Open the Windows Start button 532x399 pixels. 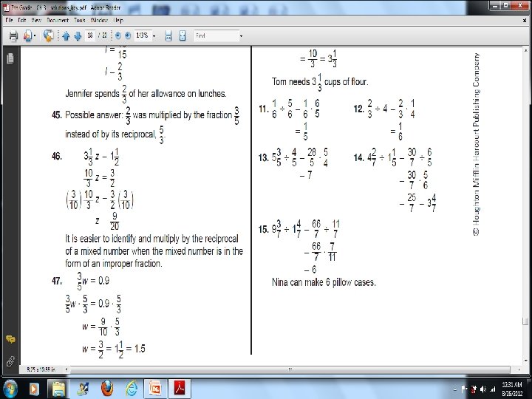click(10, 389)
